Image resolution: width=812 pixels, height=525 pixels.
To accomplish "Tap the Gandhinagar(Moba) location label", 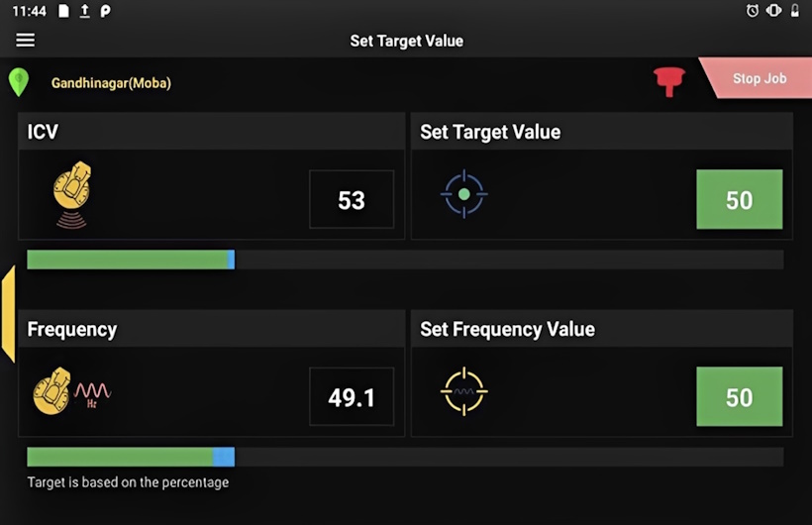I will click(x=111, y=83).
